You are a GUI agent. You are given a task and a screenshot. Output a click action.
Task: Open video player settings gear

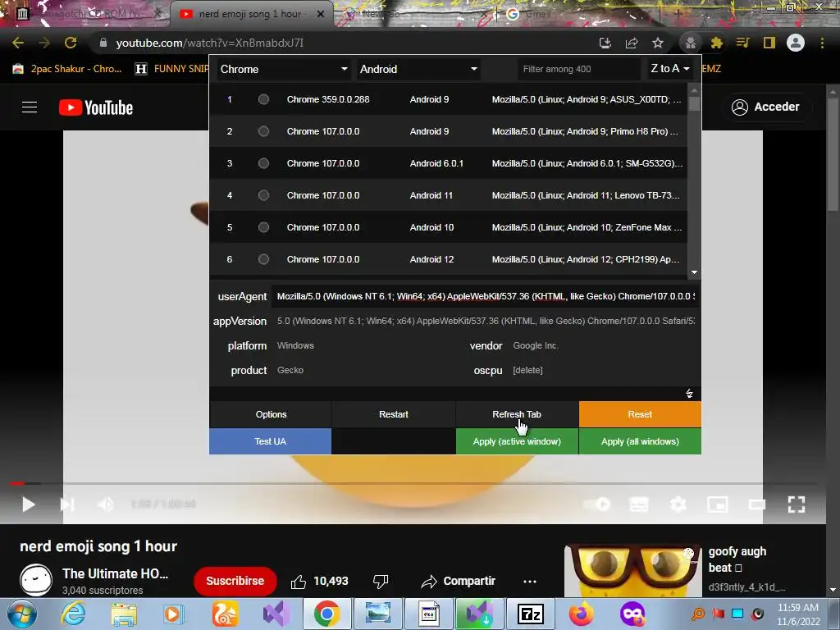tap(678, 504)
